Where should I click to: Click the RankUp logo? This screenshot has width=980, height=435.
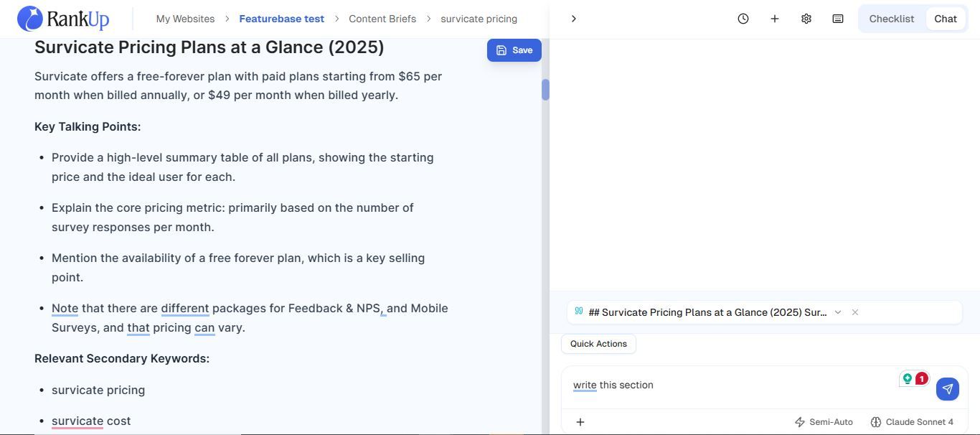pos(63,19)
